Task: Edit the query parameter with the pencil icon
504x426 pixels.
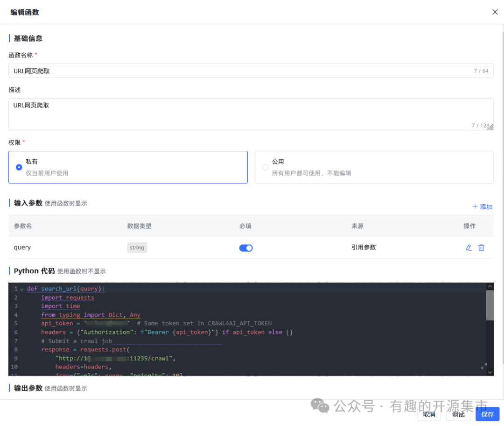Action: pyautogui.click(x=469, y=248)
